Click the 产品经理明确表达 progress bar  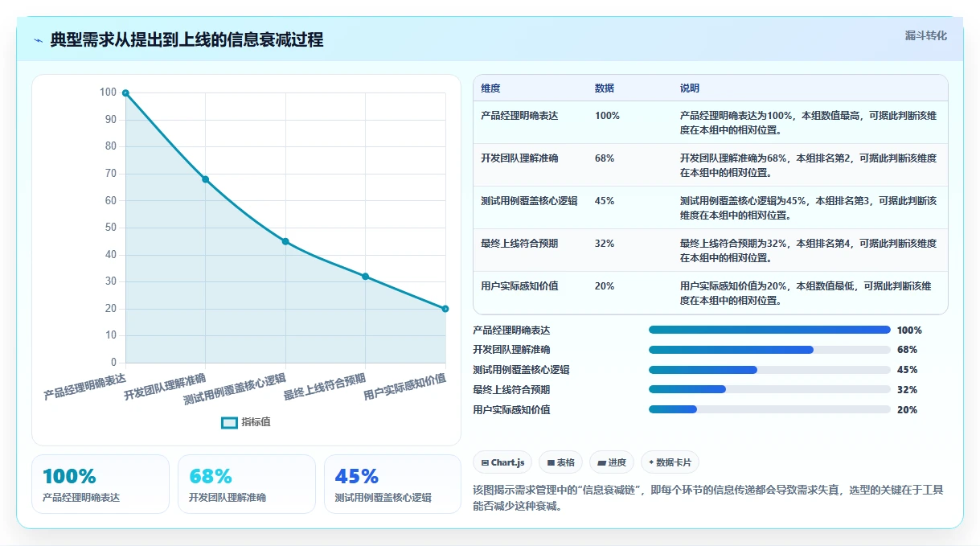tap(769, 330)
